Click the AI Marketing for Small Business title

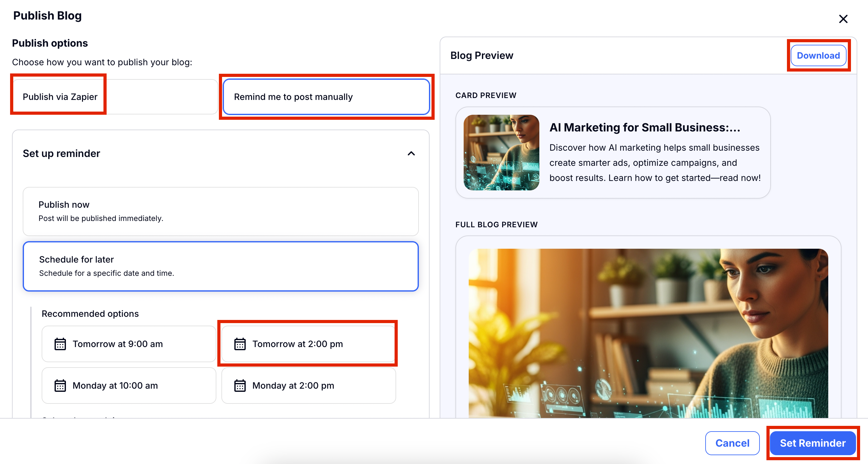point(644,128)
